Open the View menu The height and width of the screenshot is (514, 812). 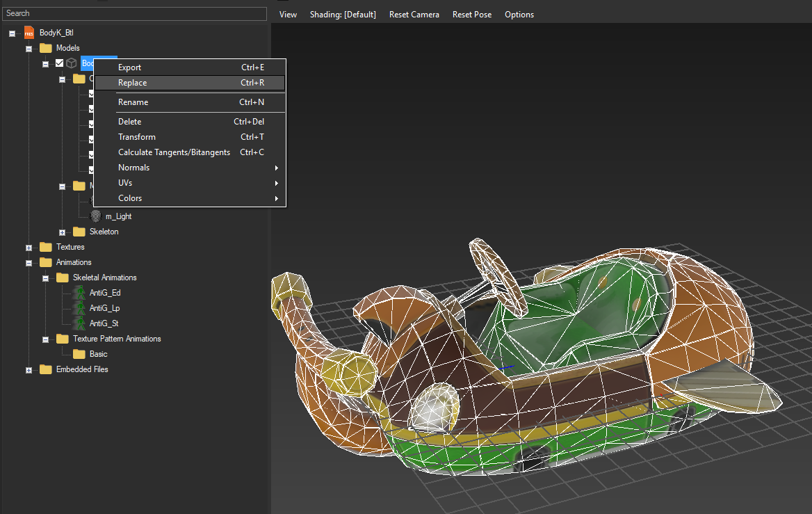point(288,14)
